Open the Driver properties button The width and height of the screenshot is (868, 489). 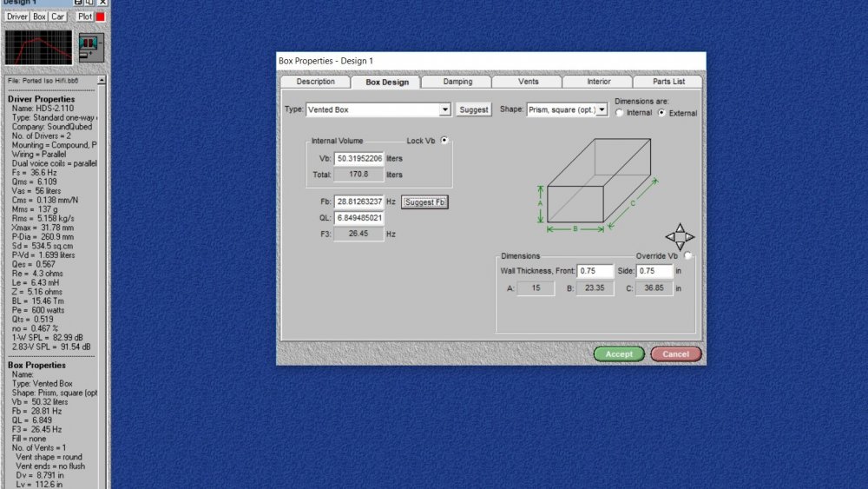click(16, 17)
